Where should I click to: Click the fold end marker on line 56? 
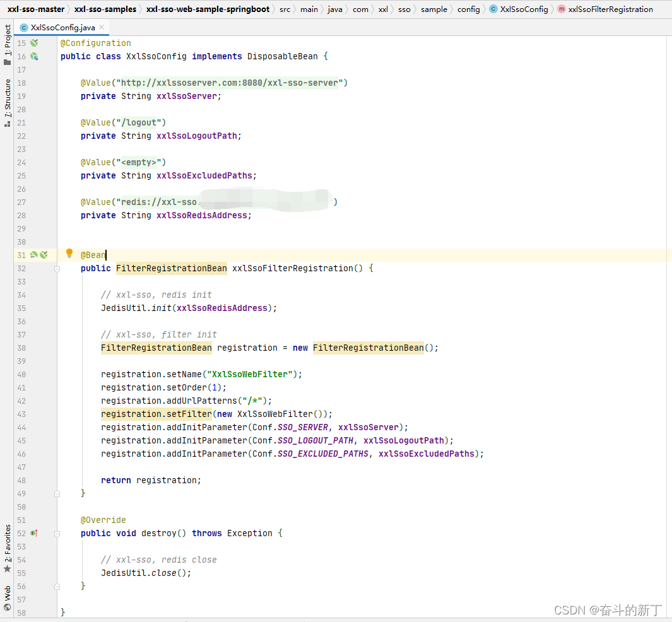click(x=57, y=587)
